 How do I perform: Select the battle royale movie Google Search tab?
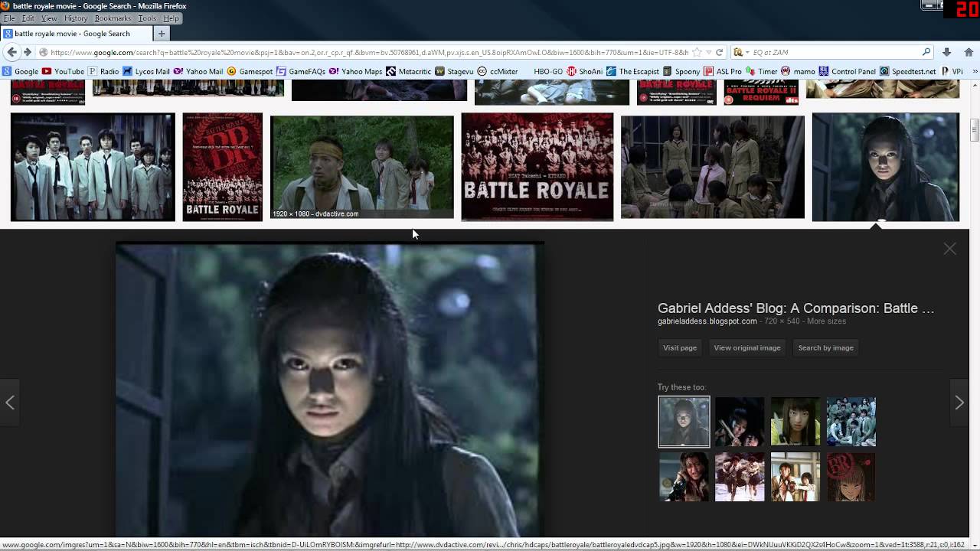tap(75, 34)
